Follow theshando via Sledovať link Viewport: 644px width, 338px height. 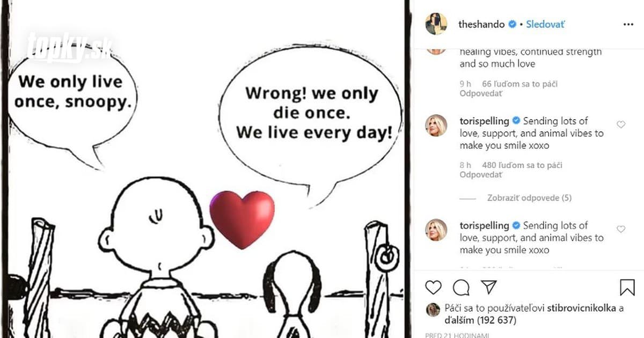[x=545, y=24]
